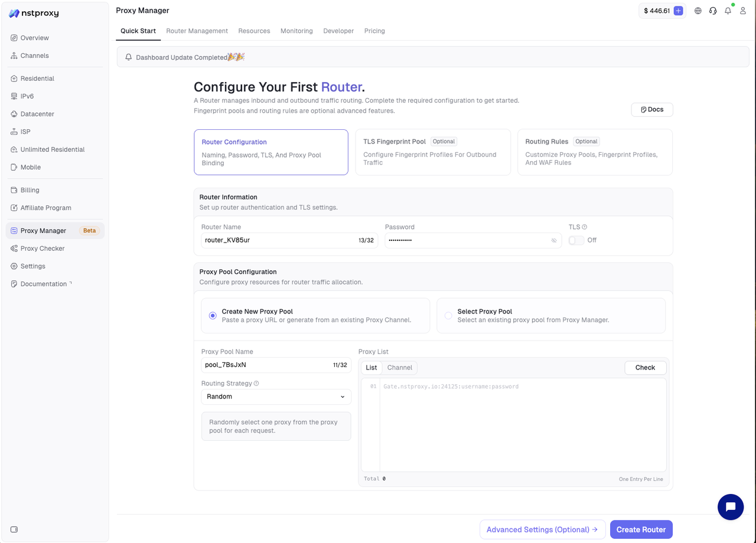Viewport: 756px width, 543px height.
Task: Click the Settings gear sidebar icon
Action: click(x=14, y=266)
